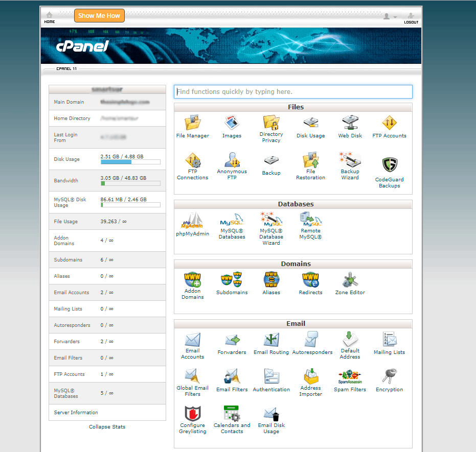Open the CodeGuard Backups icon
The height and width of the screenshot is (452, 476).
(x=390, y=165)
